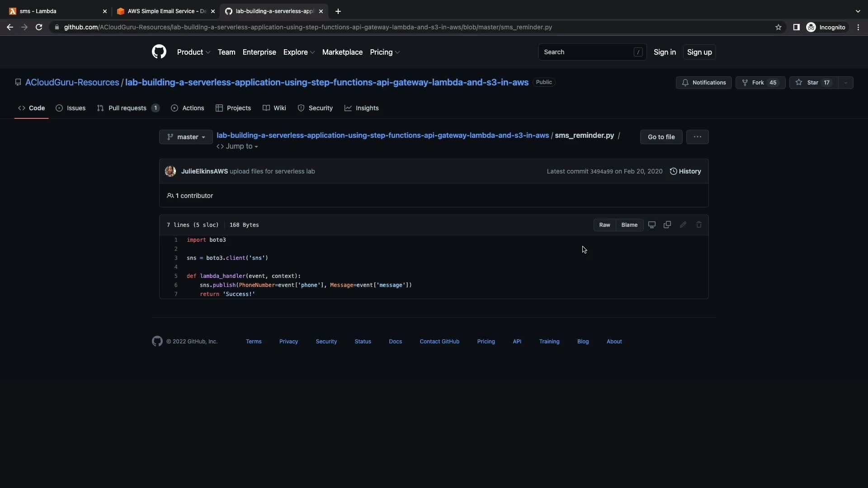868x488 pixels.
Task: Copy raw contents icon
Action: pyautogui.click(x=667, y=225)
